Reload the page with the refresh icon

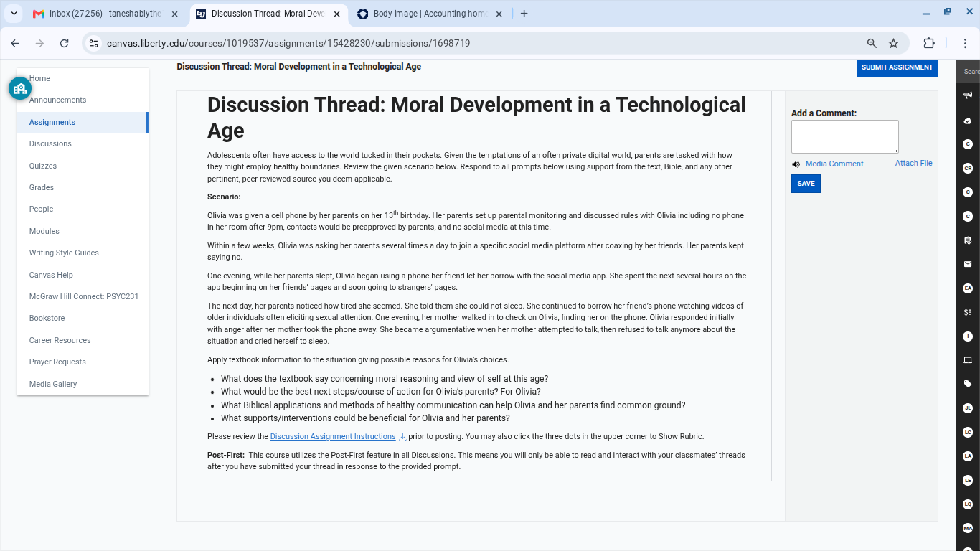tap(64, 43)
